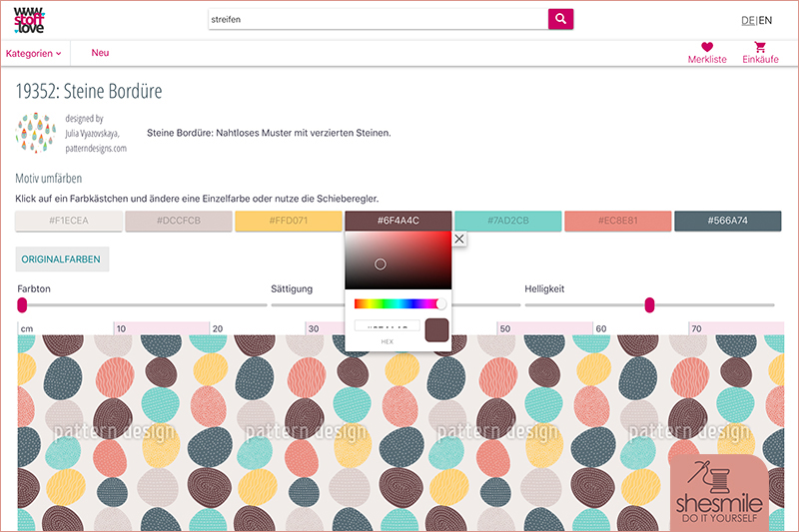Click the rainbow hue bar in color picker

pyautogui.click(x=398, y=303)
